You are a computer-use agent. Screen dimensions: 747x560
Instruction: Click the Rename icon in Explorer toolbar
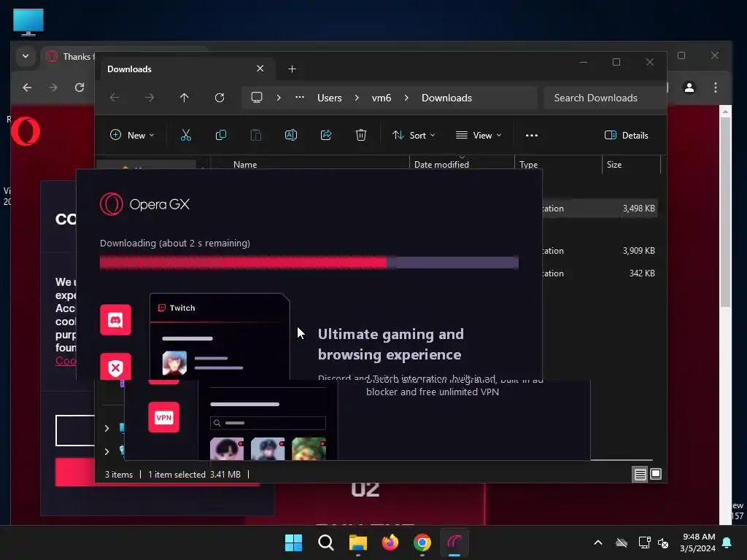(x=290, y=135)
